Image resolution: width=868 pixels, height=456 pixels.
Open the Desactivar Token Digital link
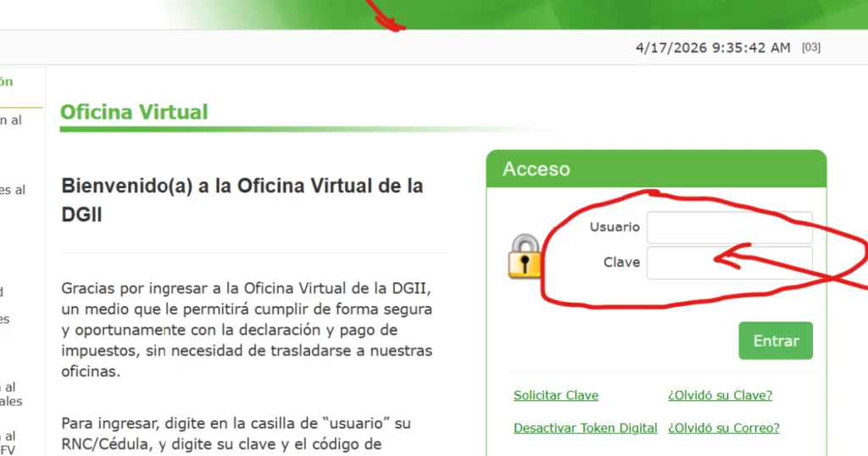(x=585, y=428)
